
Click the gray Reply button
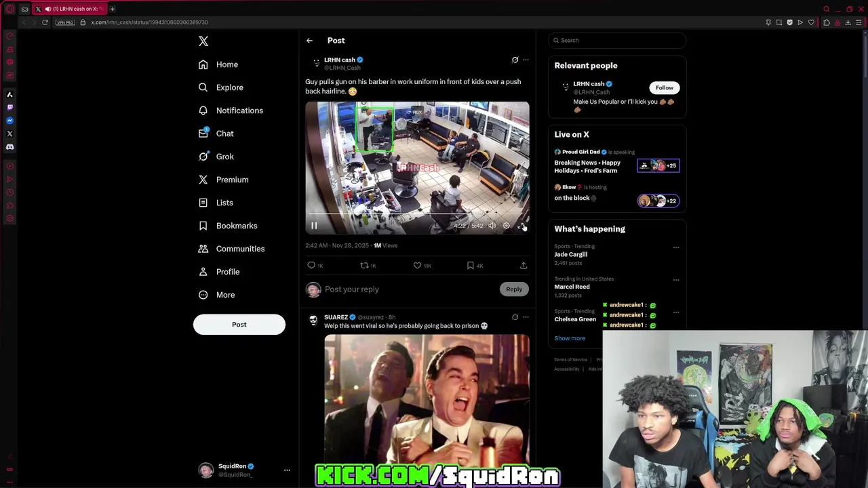tap(514, 289)
